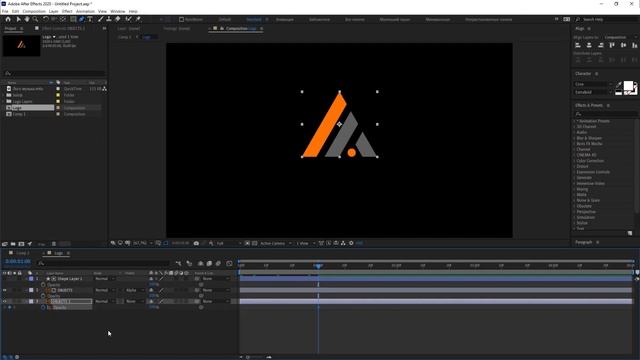Select the Logo Layers folder in Project

(x=22, y=102)
